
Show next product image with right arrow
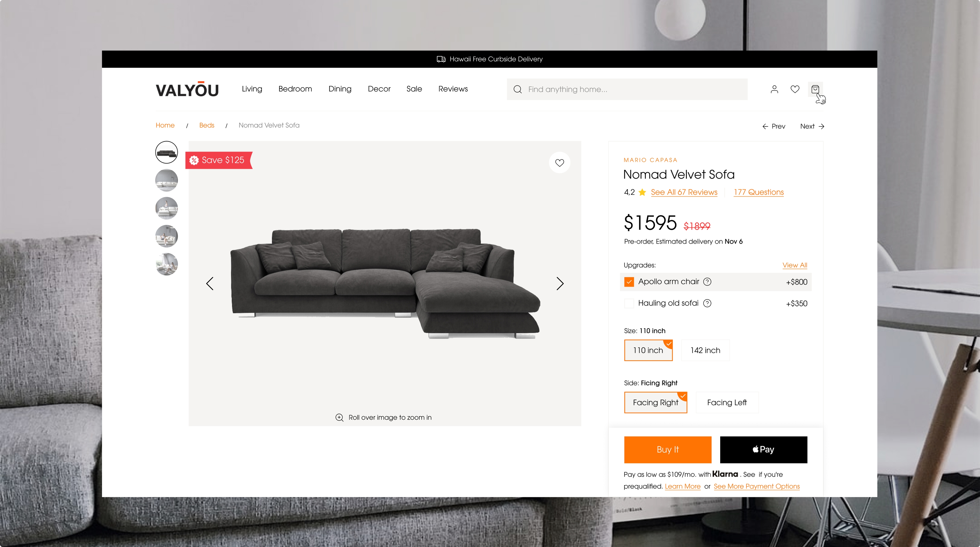coord(560,284)
